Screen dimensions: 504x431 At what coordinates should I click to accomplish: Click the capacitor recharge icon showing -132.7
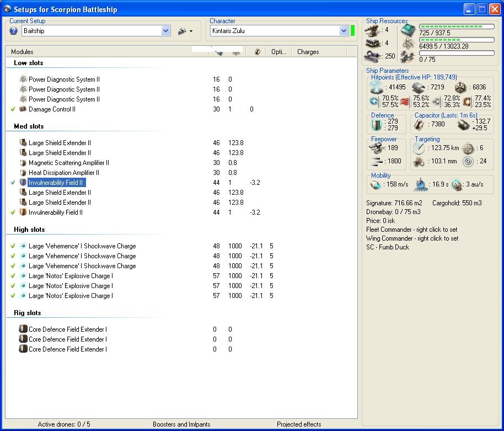coord(463,125)
